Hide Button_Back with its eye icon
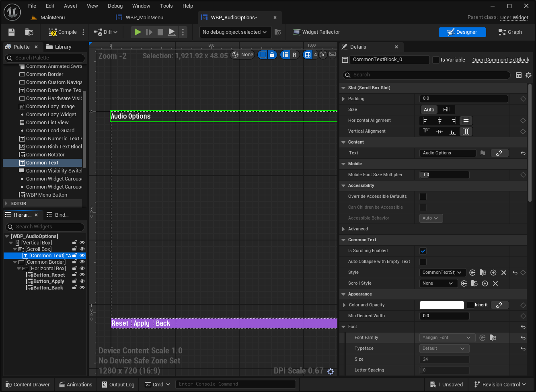 click(82, 288)
